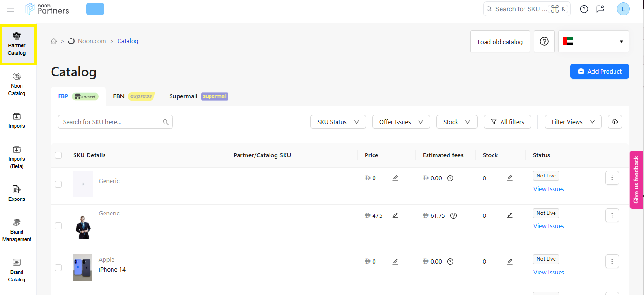This screenshot has height=295, width=644.
Task: Click the Partner/Catalog SKU column header
Action: click(262, 155)
